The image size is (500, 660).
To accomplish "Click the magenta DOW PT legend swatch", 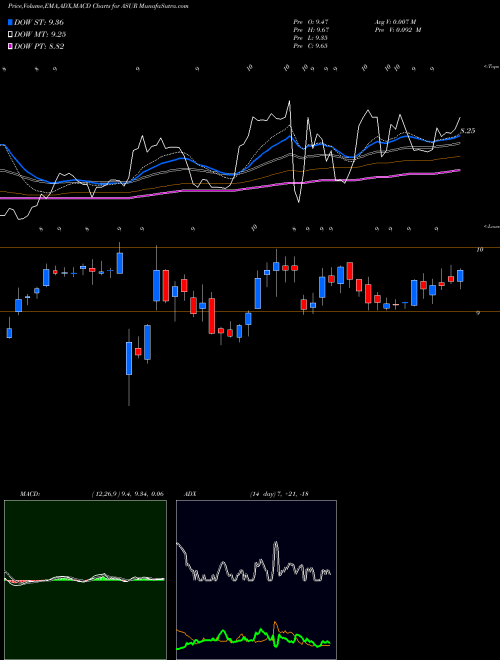I will [10, 46].
